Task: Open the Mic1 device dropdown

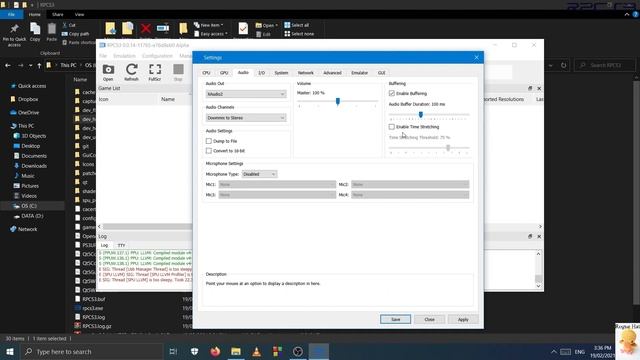Action: point(277,184)
